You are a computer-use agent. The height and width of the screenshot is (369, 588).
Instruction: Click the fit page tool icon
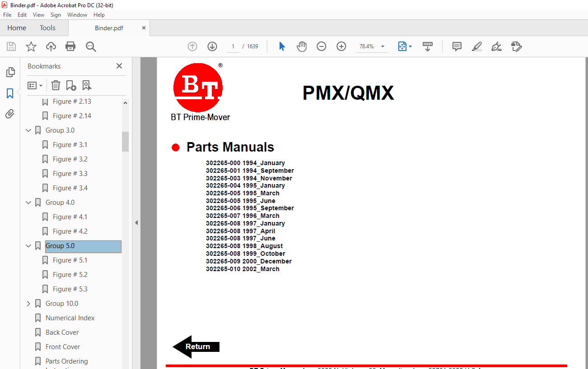click(402, 46)
